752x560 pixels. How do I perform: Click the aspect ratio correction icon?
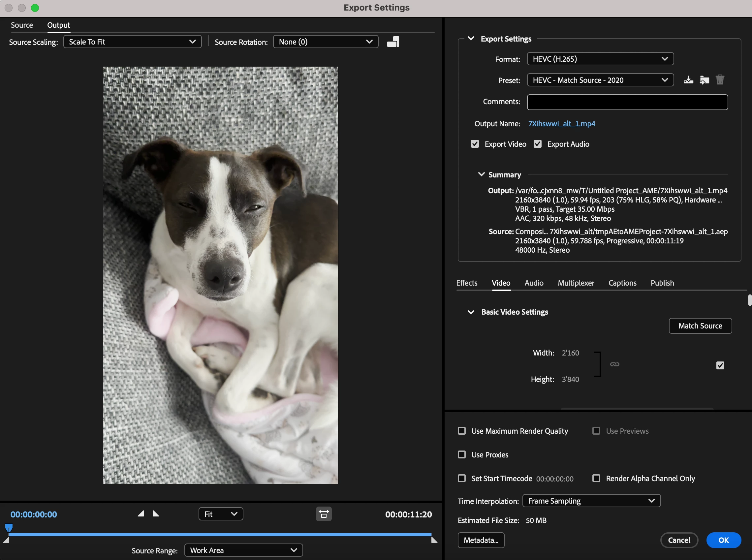(x=324, y=514)
